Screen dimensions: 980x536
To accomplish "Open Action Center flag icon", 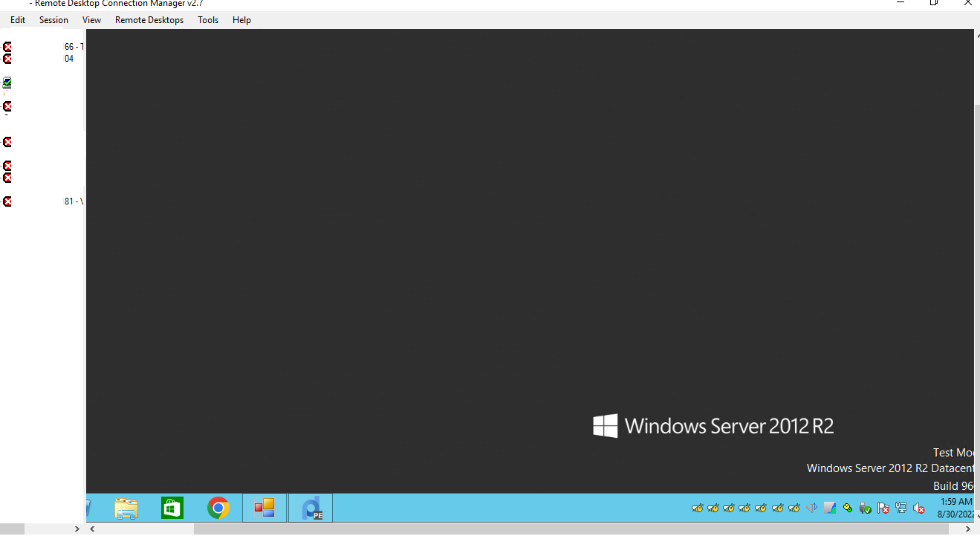I will (883, 508).
